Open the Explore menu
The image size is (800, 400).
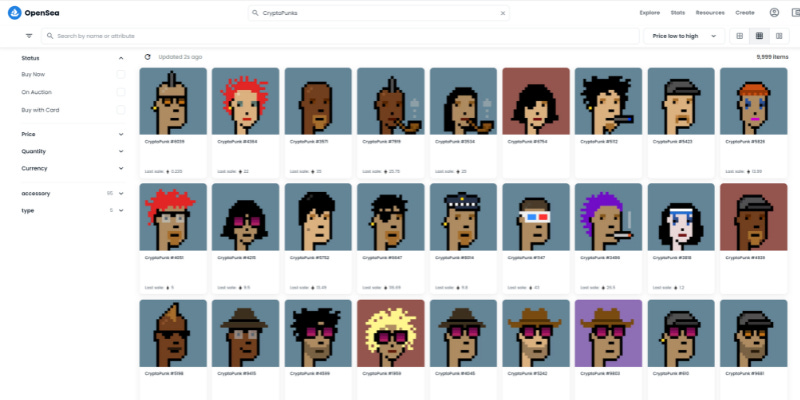[x=649, y=13]
